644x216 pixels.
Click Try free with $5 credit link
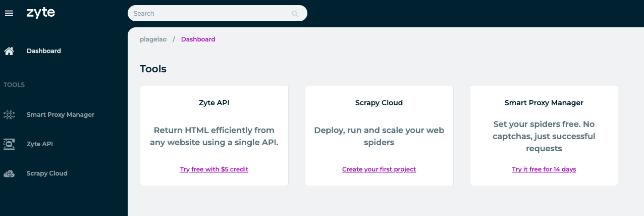coord(214,169)
